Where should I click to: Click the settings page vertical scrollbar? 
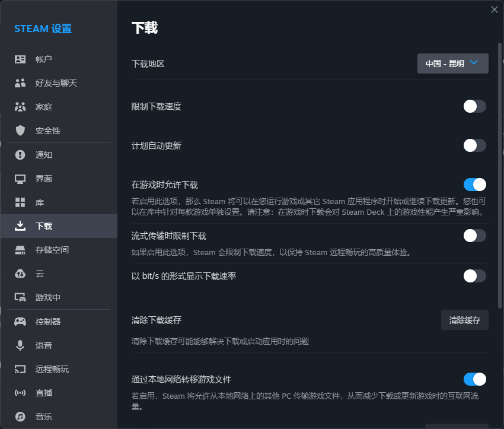[500, 175]
